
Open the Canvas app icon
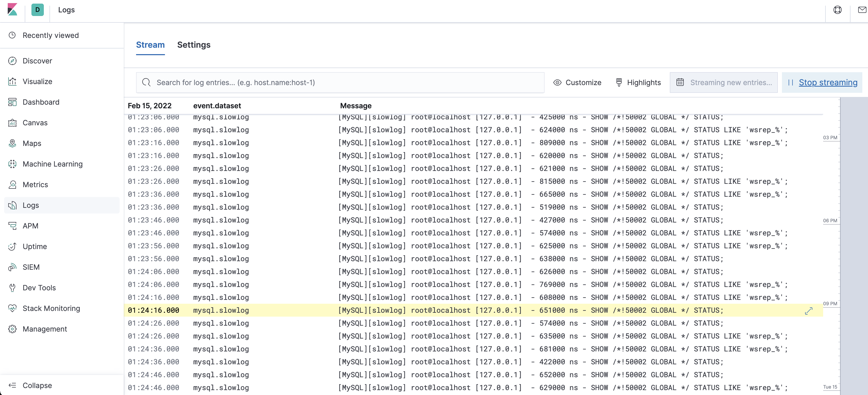pos(12,123)
